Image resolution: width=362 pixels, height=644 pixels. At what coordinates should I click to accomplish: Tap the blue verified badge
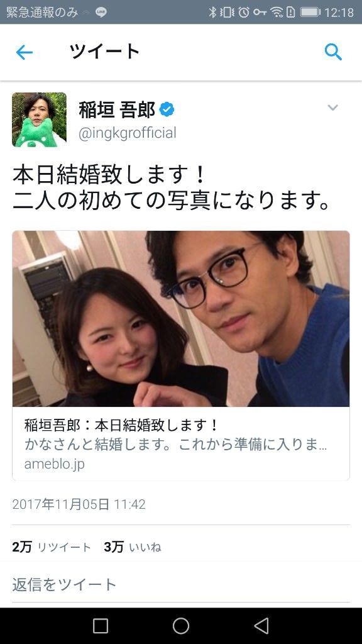(167, 109)
